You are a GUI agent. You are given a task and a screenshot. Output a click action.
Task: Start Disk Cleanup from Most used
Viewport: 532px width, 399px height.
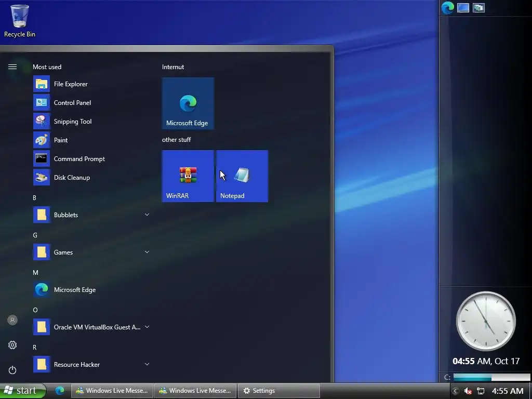pyautogui.click(x=91, y=178)
